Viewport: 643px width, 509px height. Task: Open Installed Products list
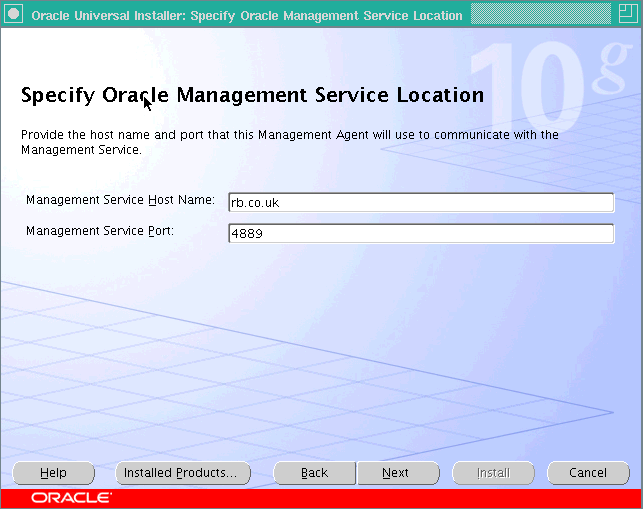(x=182, y=473)
